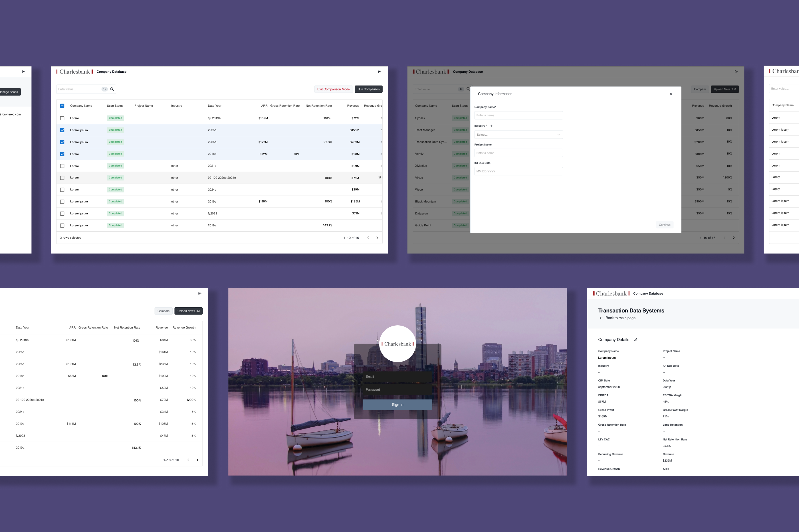Check the Lorem row with 2021e
Screen dimensions: 799x532
coord(62,166)
